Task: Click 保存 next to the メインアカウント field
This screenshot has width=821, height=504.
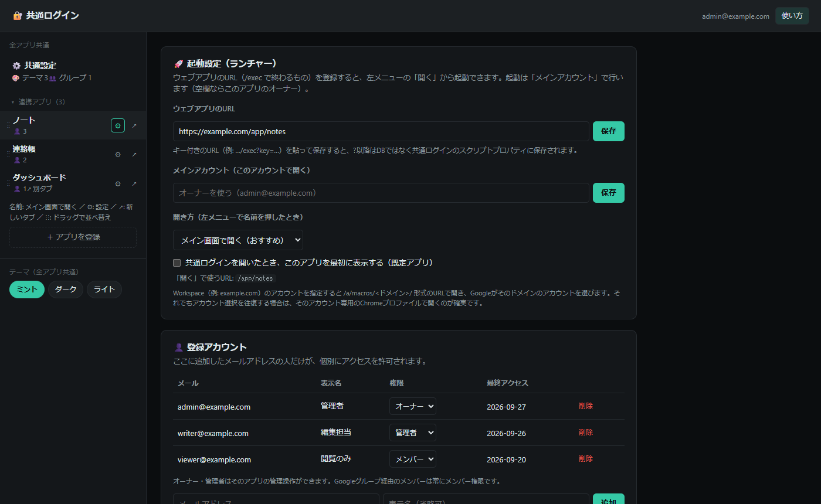Action: click(x=609, y=193)
